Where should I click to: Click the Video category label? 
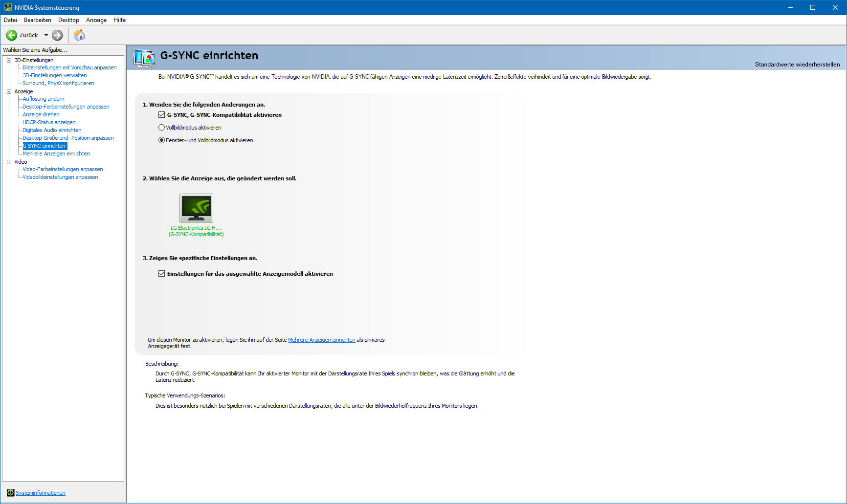pyautogui.click(x=21, y=162)
